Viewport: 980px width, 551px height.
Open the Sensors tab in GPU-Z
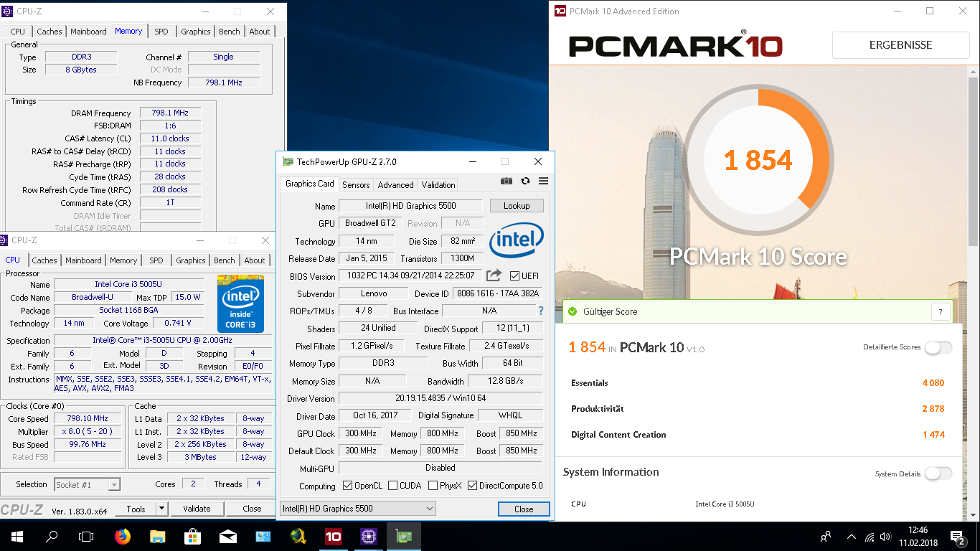click(356, 184)
